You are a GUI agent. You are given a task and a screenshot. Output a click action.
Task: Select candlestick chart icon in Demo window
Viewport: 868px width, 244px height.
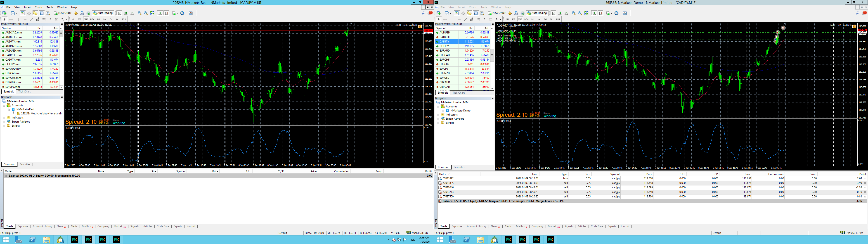pyautogui.click(x=560, y=13)
